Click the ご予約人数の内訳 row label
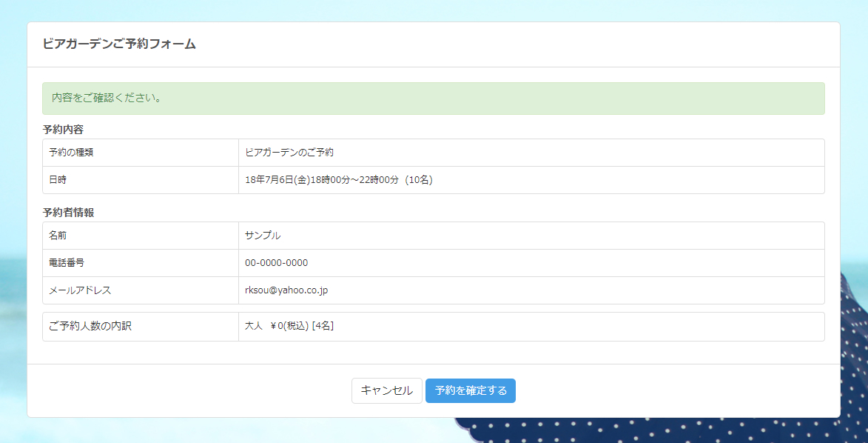Viewport: 868px width, 443px height. (x=90, y=326)
